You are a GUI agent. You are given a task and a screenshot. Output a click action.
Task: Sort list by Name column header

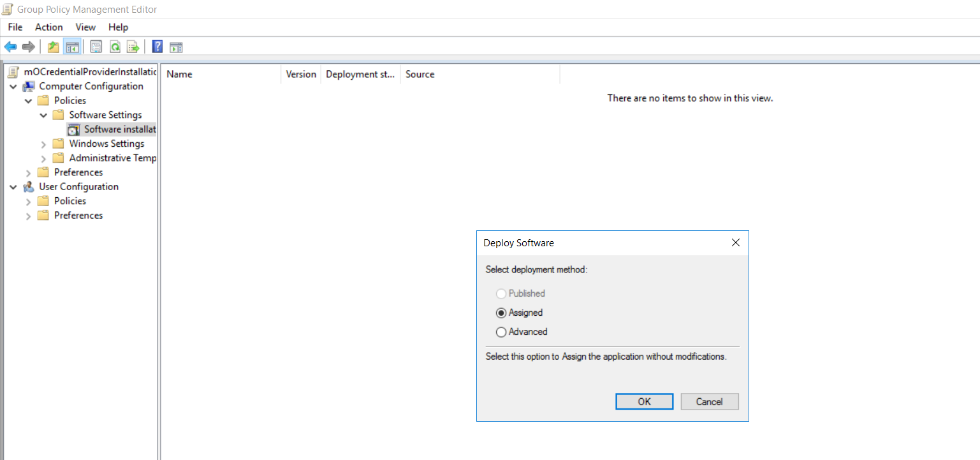click(221, 74)
